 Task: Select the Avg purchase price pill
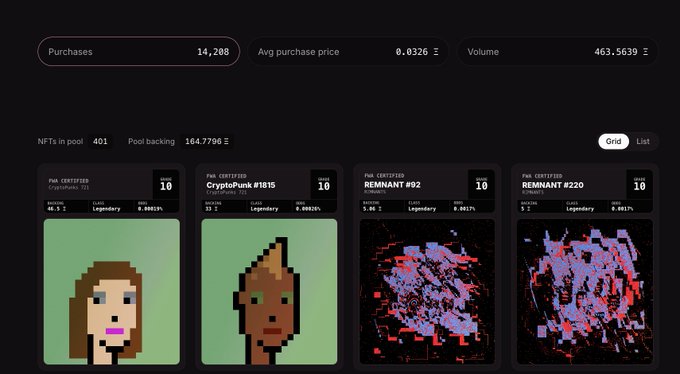[348, 52]
